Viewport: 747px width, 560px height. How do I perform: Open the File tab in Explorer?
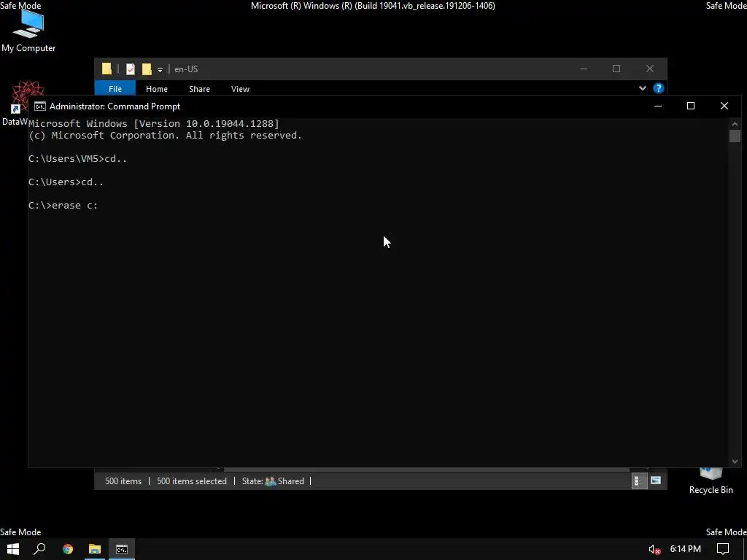coord(115,88)
